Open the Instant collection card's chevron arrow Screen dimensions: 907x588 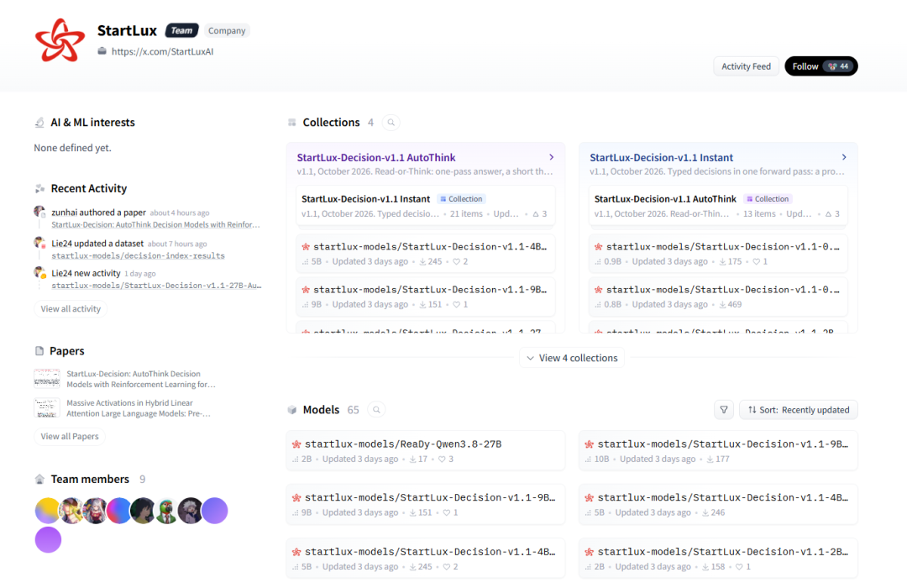pos(844,157)
